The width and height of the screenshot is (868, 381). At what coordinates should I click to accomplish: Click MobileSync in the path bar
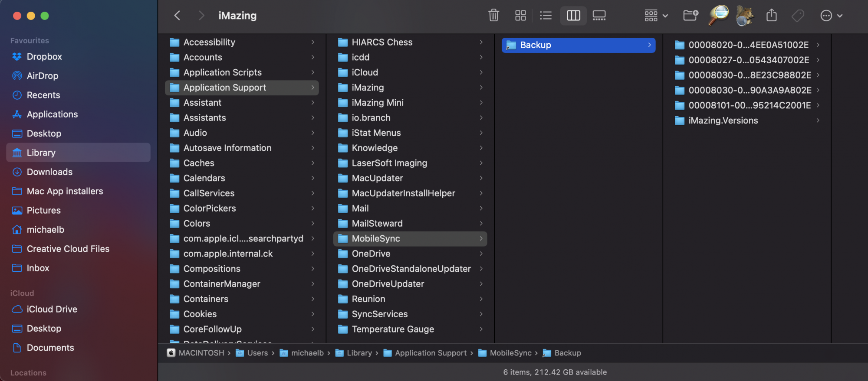click(505, 353)
